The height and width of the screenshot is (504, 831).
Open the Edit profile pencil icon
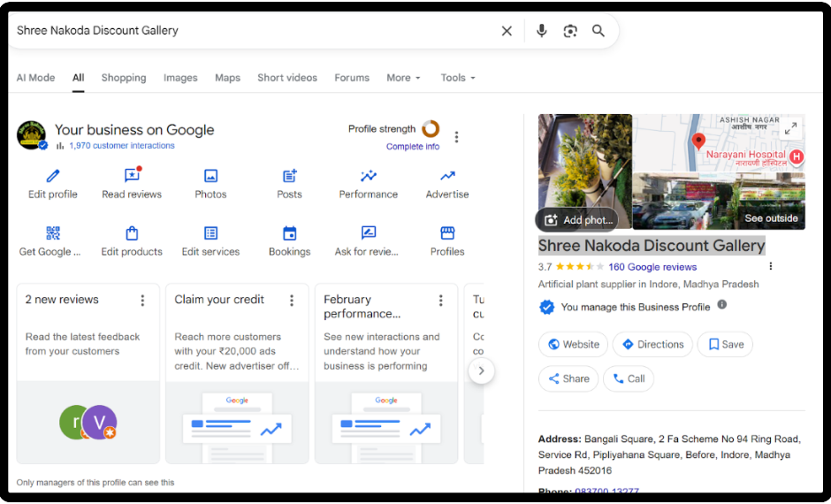click(x=53, y=176)
